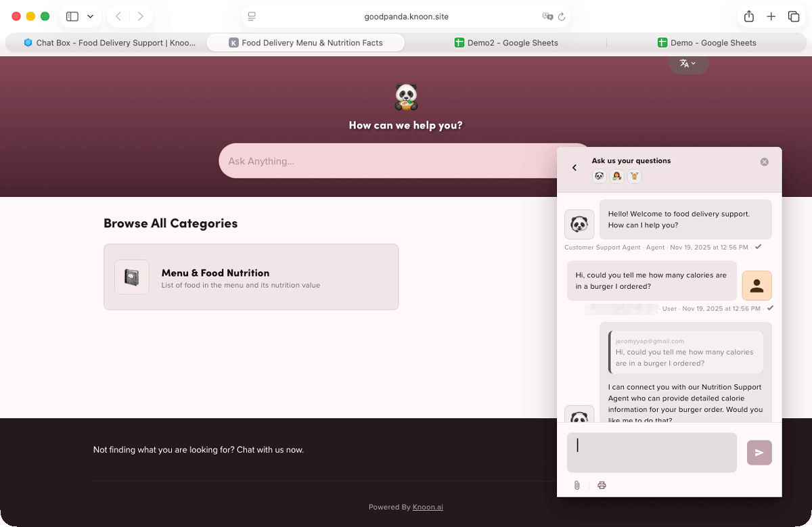Select the third agent emoji icon
Image resolution: width=812 pixels, height=527 pixels.
pos(634,176)
